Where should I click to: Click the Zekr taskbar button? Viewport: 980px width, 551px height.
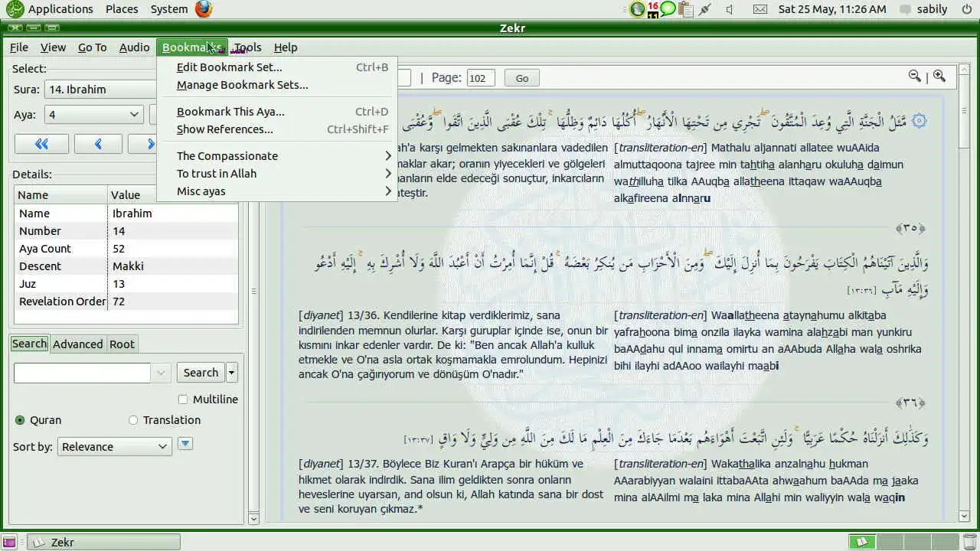point(103,542)
